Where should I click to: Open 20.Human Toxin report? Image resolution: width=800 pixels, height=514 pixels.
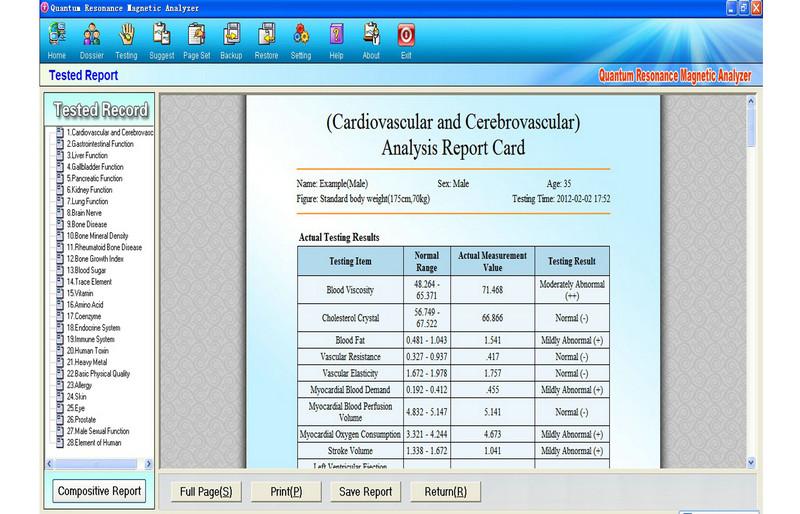[87, 351]
